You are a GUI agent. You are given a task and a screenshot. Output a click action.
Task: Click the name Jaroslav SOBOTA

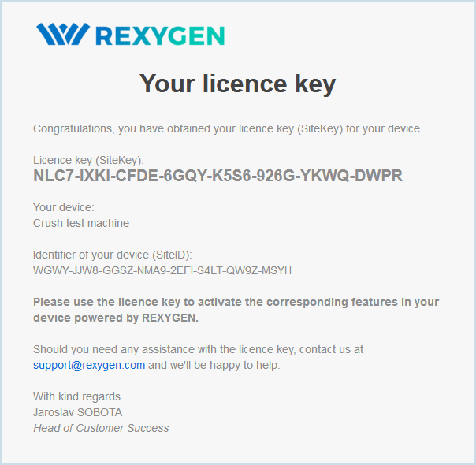point(78,412)
